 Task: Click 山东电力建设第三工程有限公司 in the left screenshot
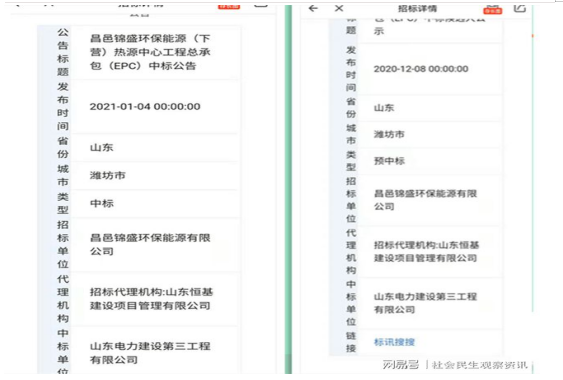[150, 353]
